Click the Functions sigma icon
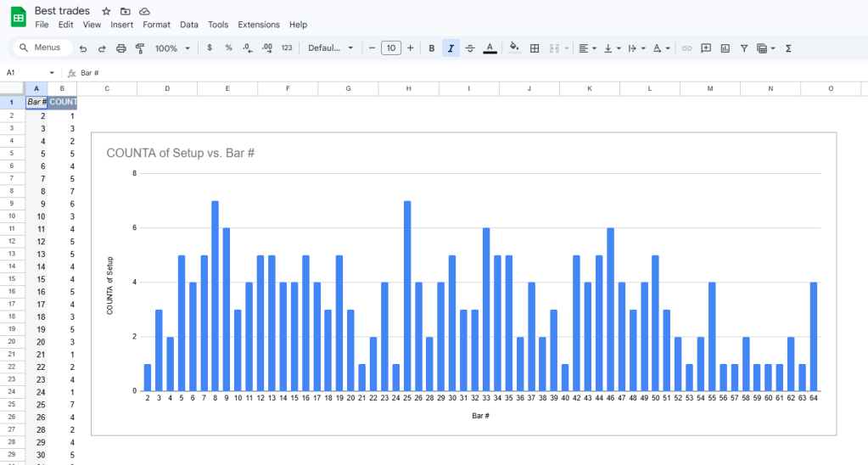This screenshot has width=868, height=465. coord(788,48)
